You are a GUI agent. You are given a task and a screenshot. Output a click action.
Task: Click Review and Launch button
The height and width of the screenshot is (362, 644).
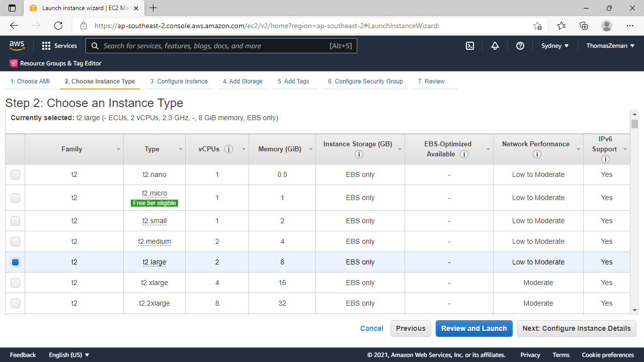point(474,328)
